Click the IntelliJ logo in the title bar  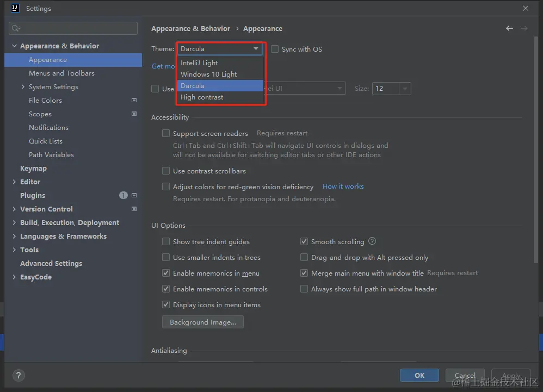[15, 8]
